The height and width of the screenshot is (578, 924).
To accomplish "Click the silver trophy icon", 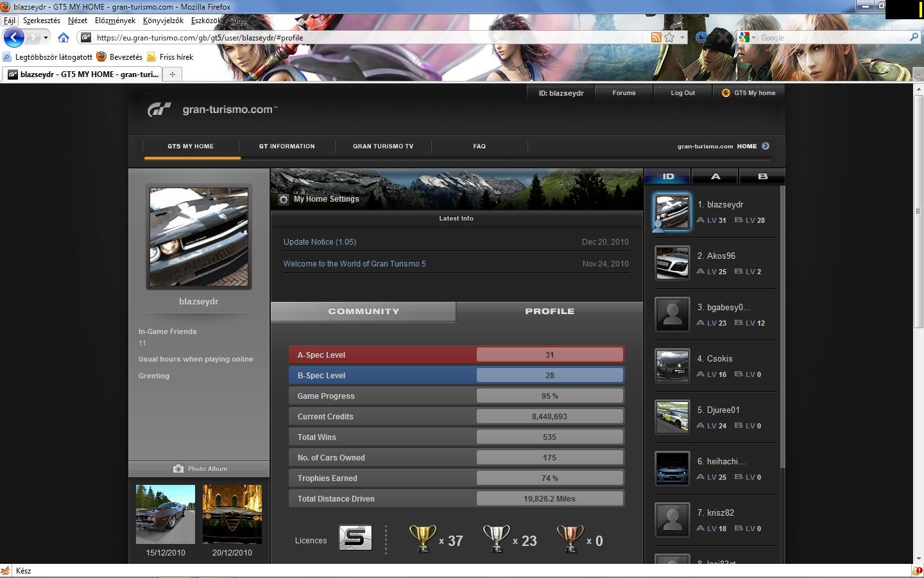I will [496, 539].
